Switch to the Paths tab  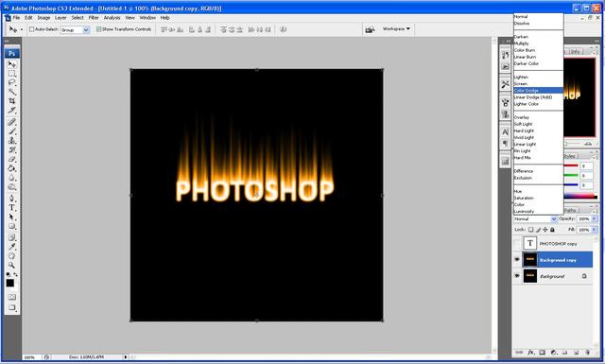[571, 211]
